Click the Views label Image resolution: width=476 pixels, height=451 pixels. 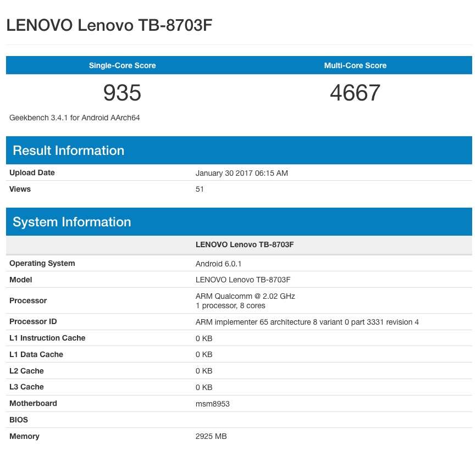point(20,189)
